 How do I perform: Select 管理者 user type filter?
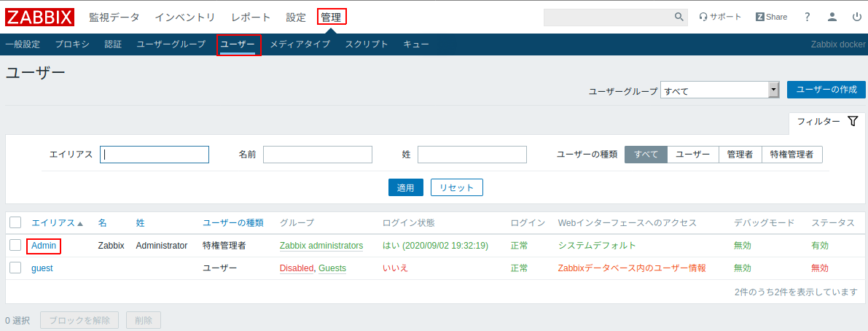740,155
